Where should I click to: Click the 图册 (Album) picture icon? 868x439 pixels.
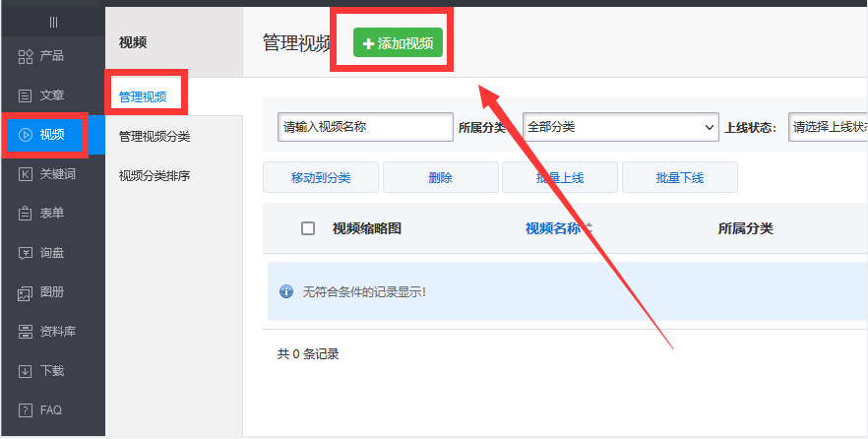26,292
